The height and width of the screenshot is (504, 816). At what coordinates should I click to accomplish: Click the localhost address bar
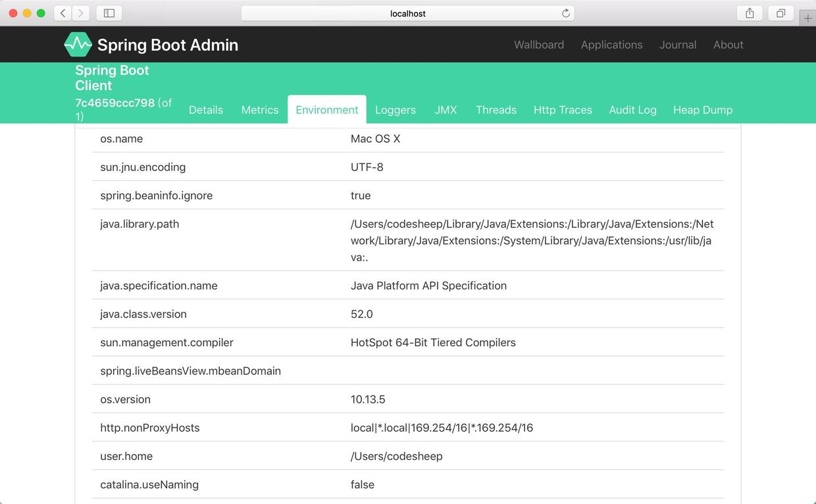click(408, 13)
